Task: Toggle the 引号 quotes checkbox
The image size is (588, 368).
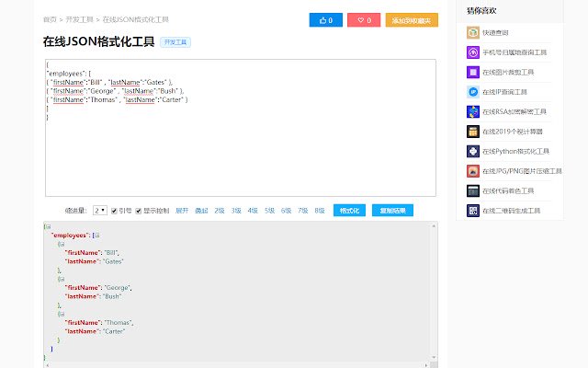Action: coord(114,211)
